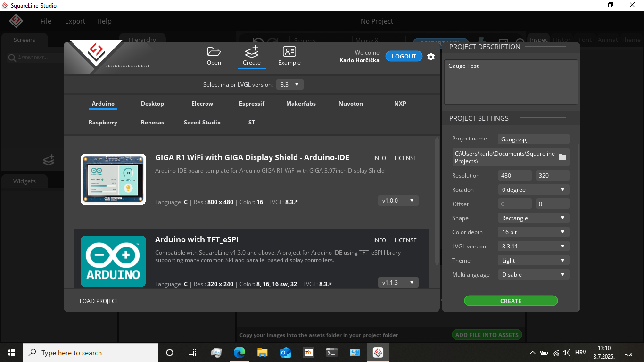
Task: Launch Microsoft Edge from taskbar
Action: (239, 353)
